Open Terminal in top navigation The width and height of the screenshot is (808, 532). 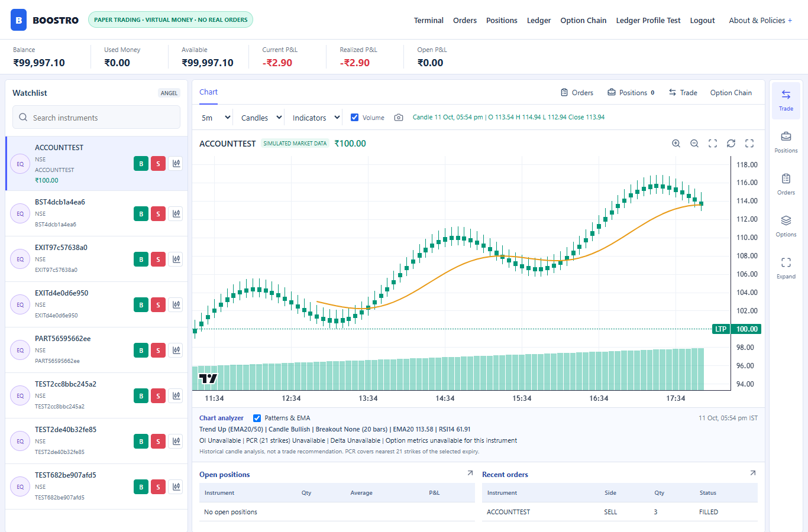(x=429, y=20)
